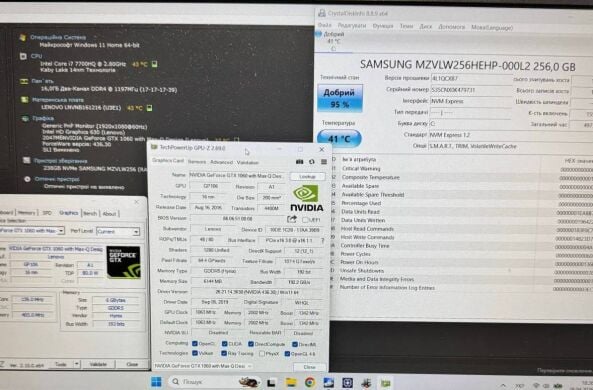Click the RAM icon in Speccy
Image resolution: width=593 pixels, height=390 pixels.
tap(24, 81)
